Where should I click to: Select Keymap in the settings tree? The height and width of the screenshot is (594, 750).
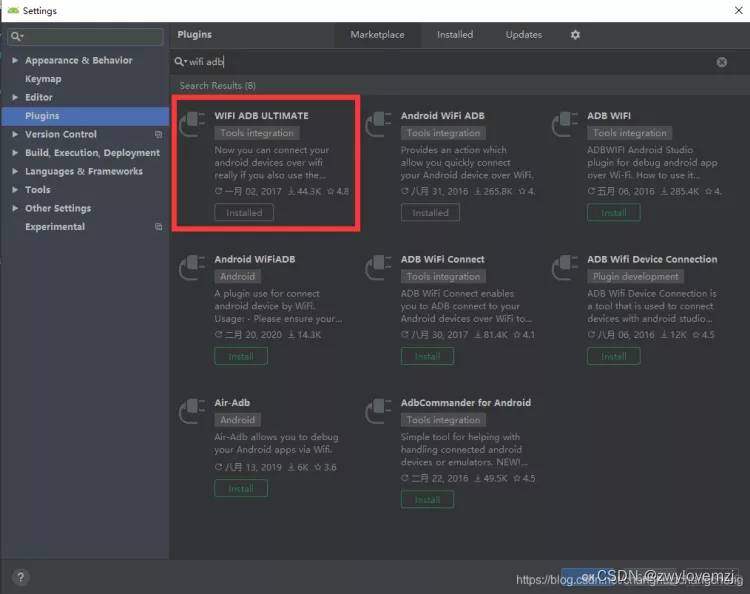tap(43, 79)
